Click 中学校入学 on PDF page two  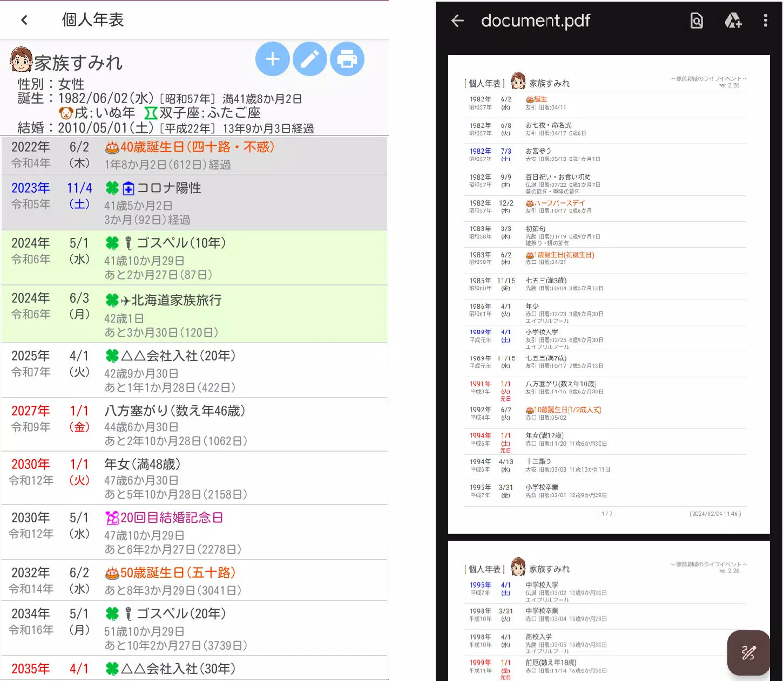tap(542, 585)
